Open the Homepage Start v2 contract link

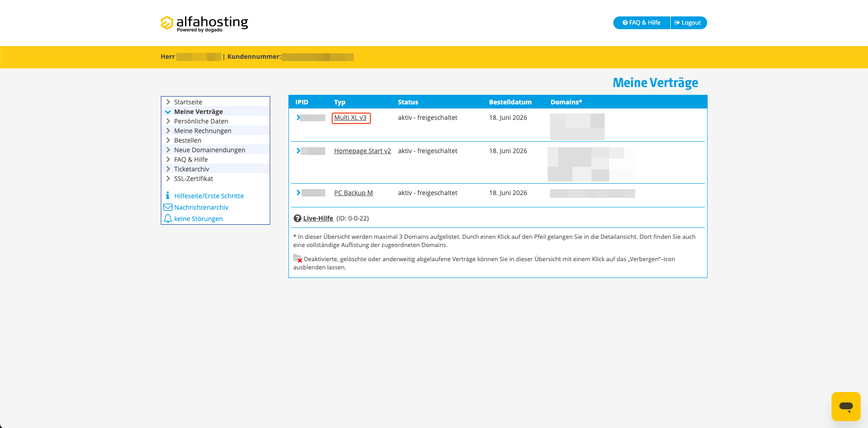363,151
